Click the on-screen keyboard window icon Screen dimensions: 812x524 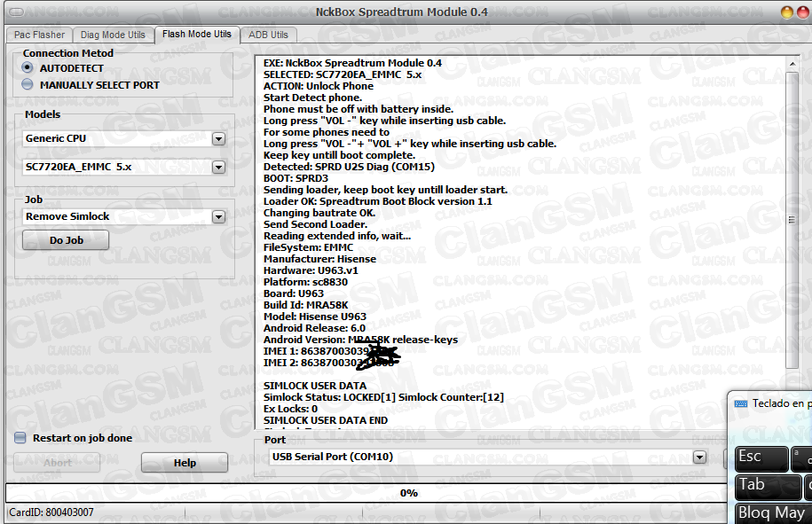coord(741,403)
